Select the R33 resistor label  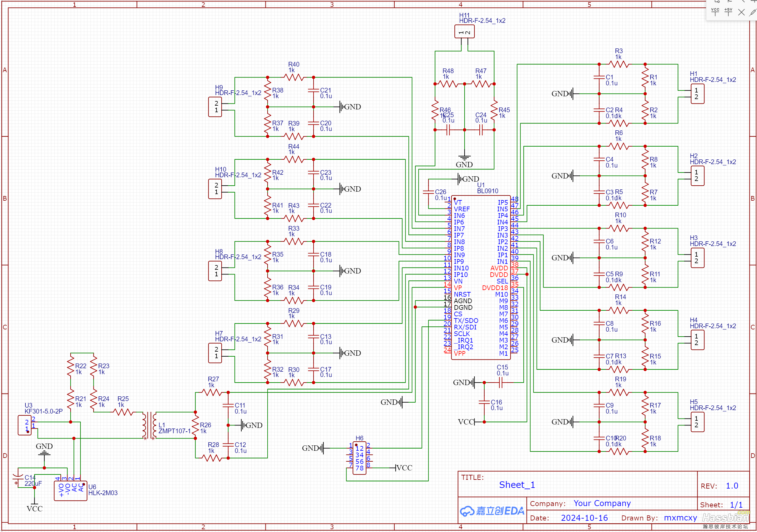[294, 228]
